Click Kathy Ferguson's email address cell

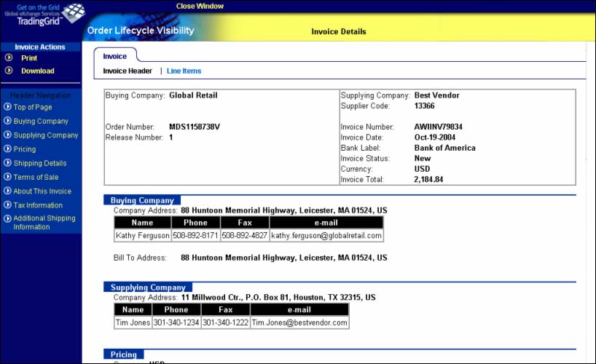(326, 236)
